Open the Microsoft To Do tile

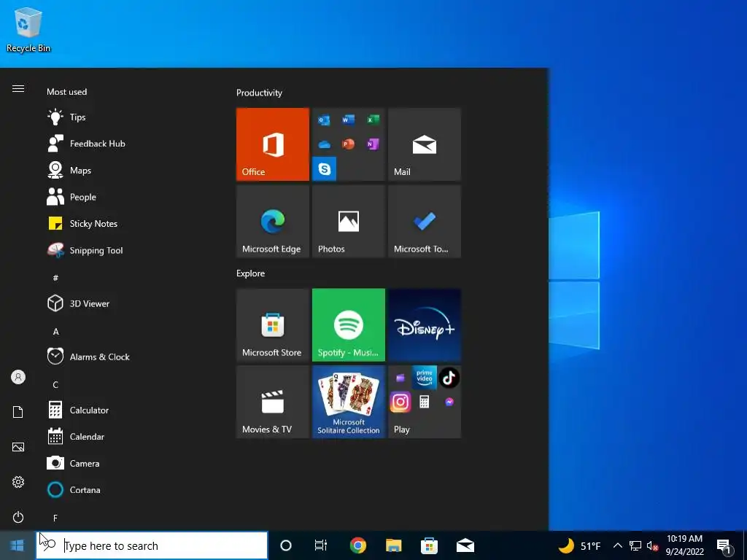(425, 222)
